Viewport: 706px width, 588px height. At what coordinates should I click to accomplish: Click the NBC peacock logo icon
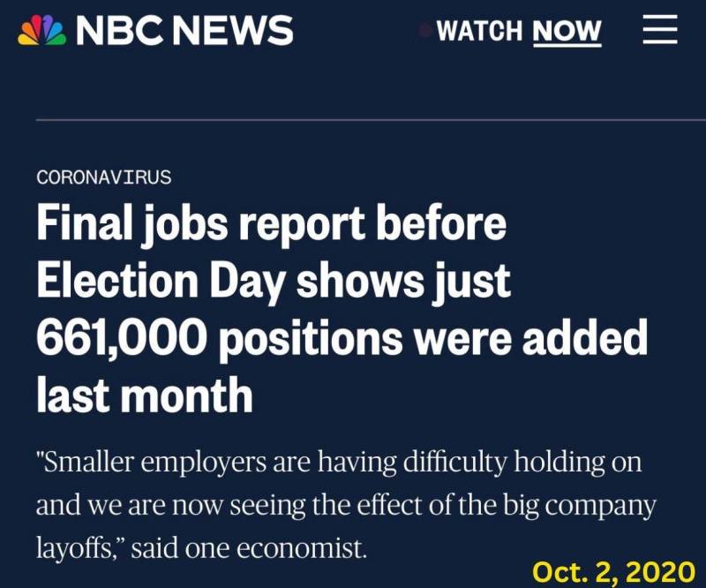(41, 30)
